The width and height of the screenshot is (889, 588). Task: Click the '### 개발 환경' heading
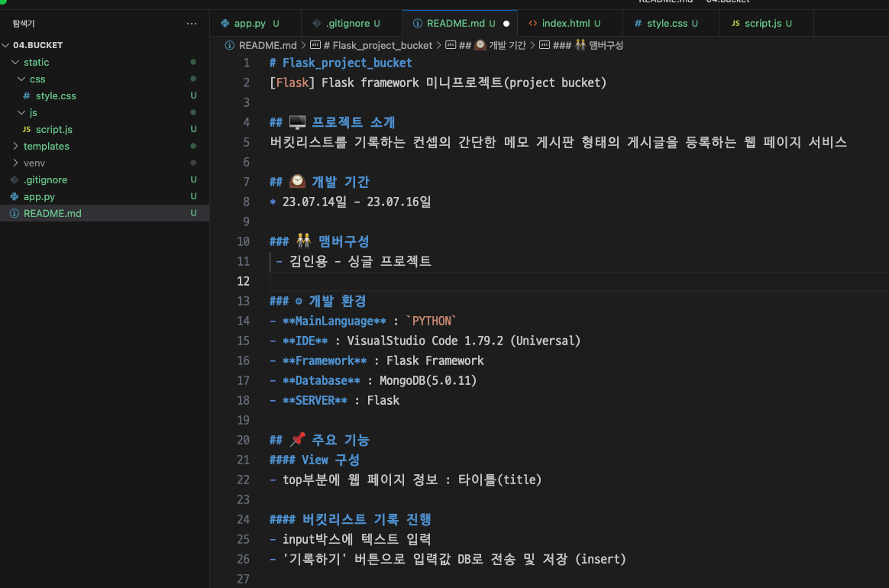(318, 301)
